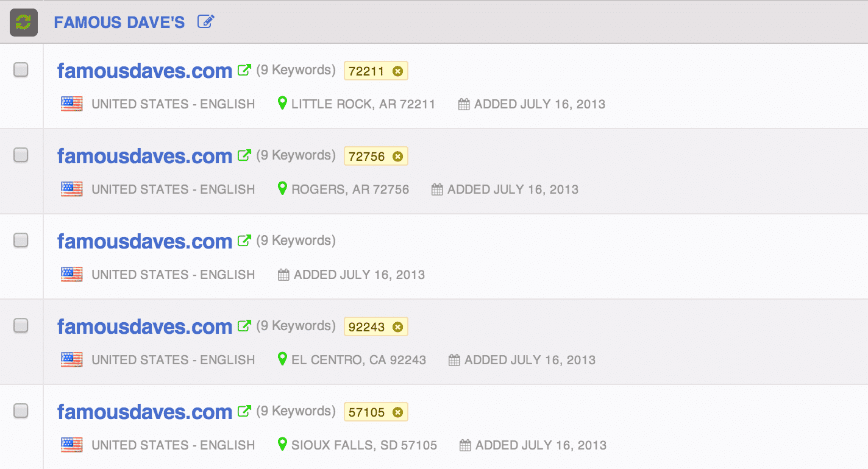Image resolution: width=868 pixels, height=469 pixels.
Task: Open external link for Sioux Falls listing
Action: [x=244, y=412]
